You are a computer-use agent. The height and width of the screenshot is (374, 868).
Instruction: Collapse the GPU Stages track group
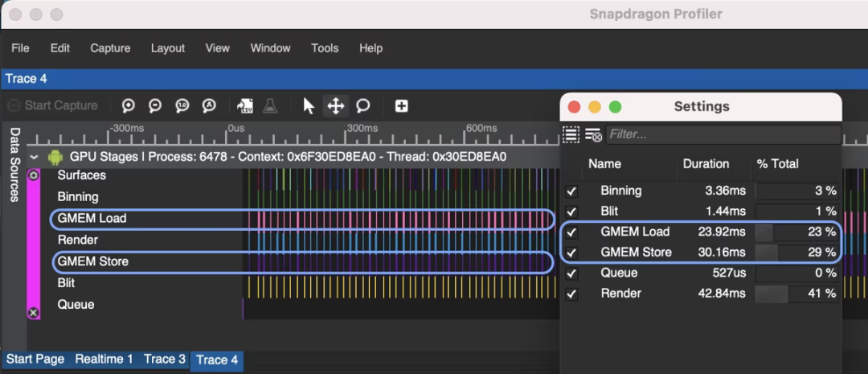click(35, 158)
